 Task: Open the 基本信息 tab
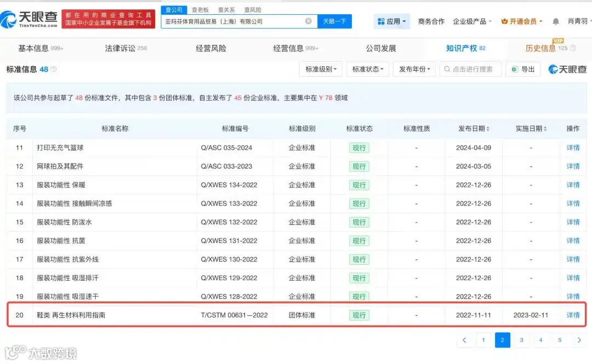41,48
